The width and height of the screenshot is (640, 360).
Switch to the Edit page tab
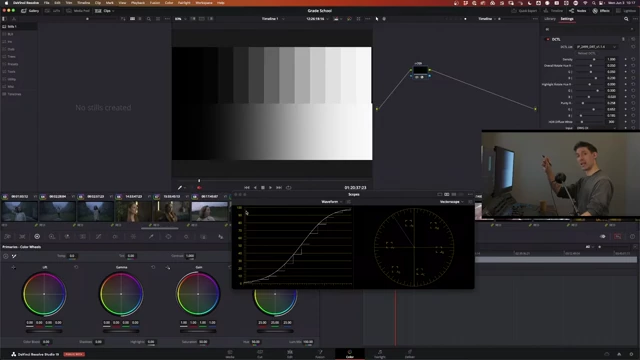pyautogui.click(x=290, y=353)
